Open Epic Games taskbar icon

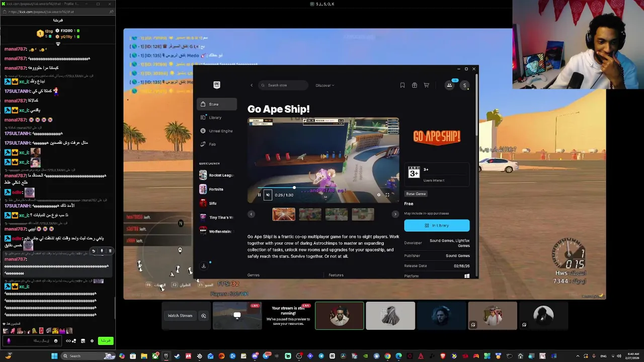166,356
